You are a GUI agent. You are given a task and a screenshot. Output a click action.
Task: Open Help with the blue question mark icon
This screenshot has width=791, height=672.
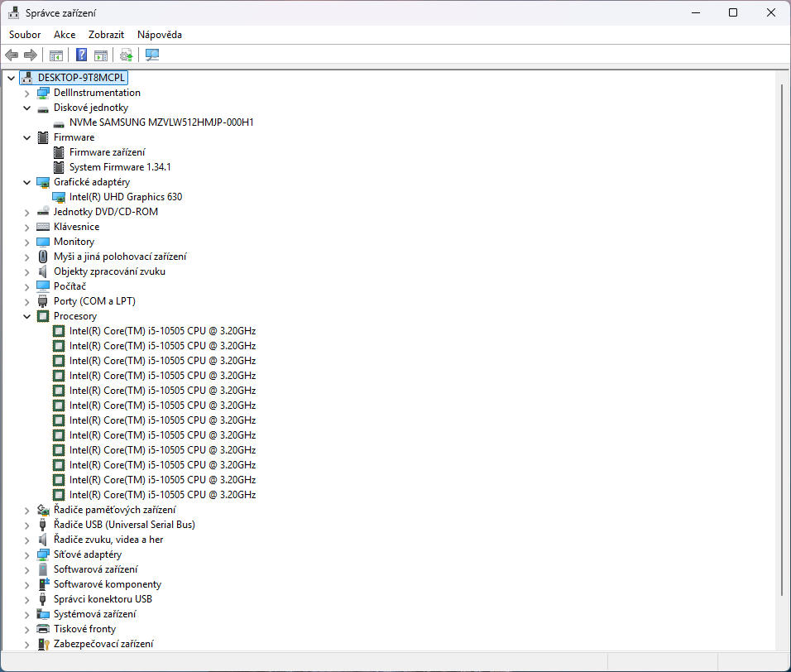coord(81,55)
